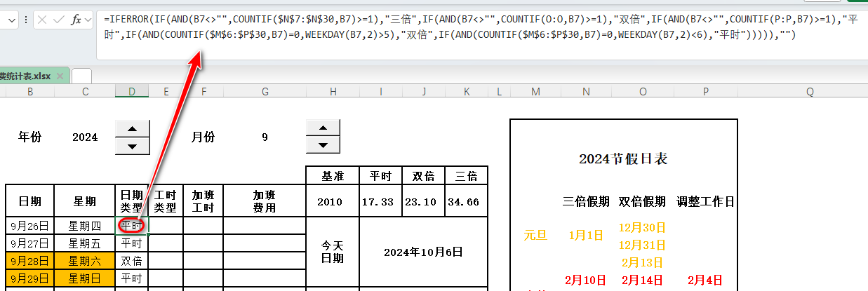The width and height of the screenshot is (868, 291).
Task: Select column M header
Action: (535, 92)
